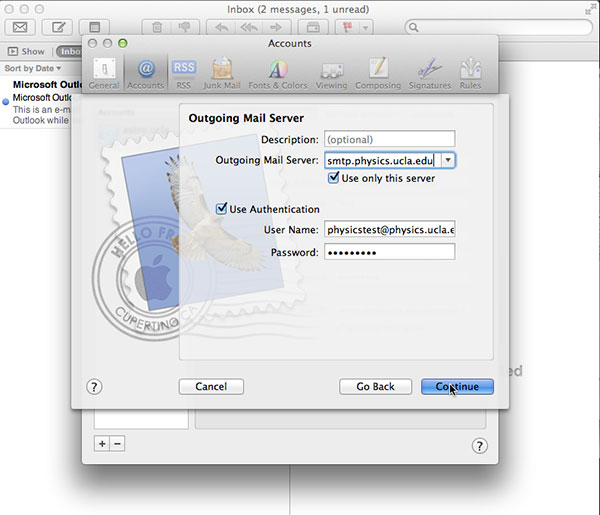Screen dimensions: 600x515
Task: Open Junk Mail preferences pane
Action: [222, 74]
